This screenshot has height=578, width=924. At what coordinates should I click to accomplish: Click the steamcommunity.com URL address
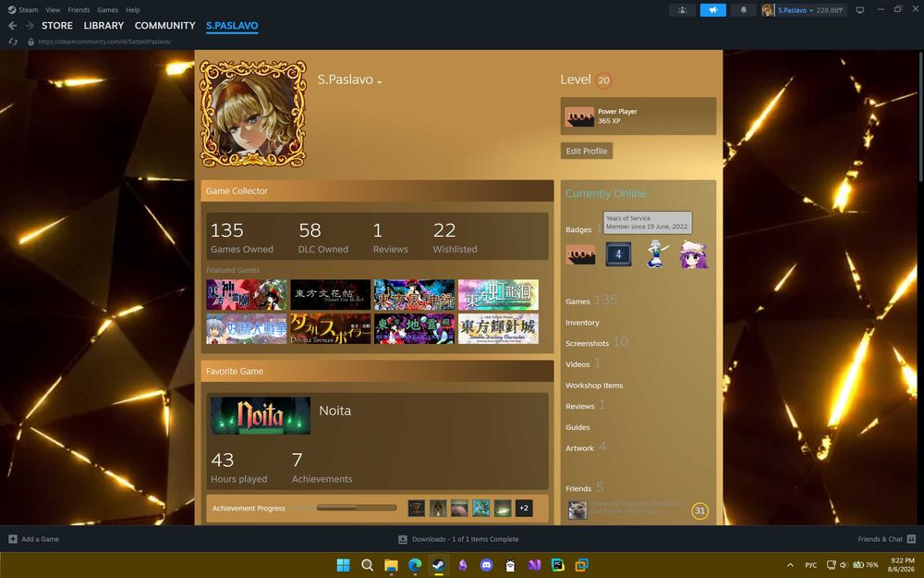pyautogui.click(x=104, y=42)
